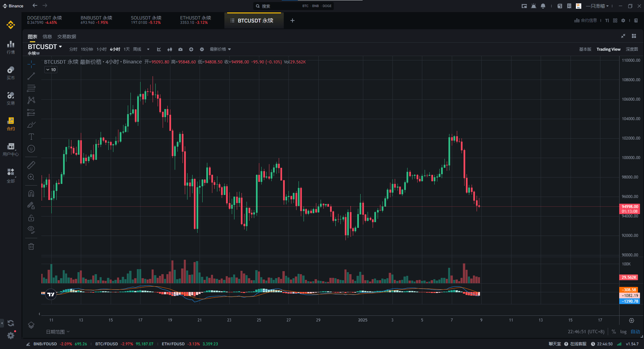Viewport: 644px width, 349px height.
Task: Toggle magnet snap mode
Action: [31, 193]
